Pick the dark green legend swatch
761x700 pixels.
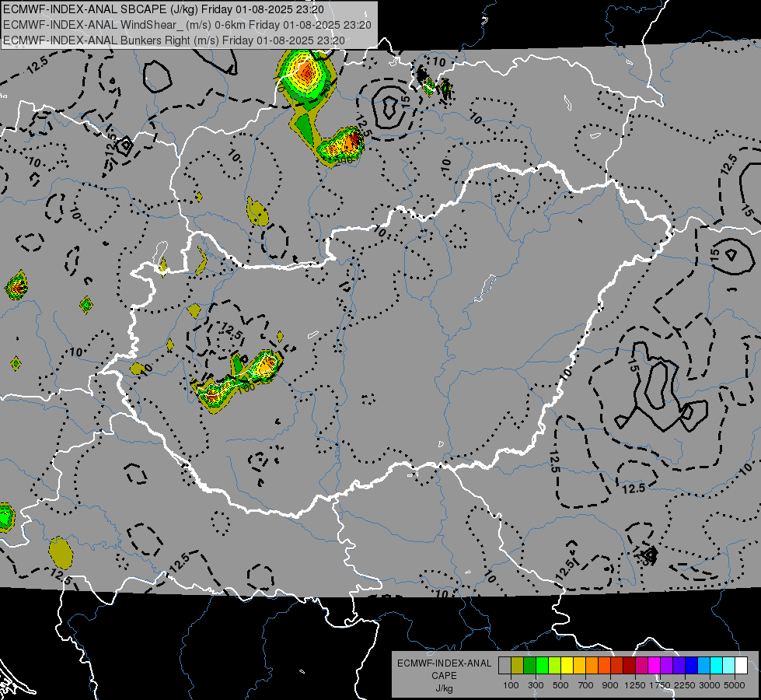click(x=529, y=666)
